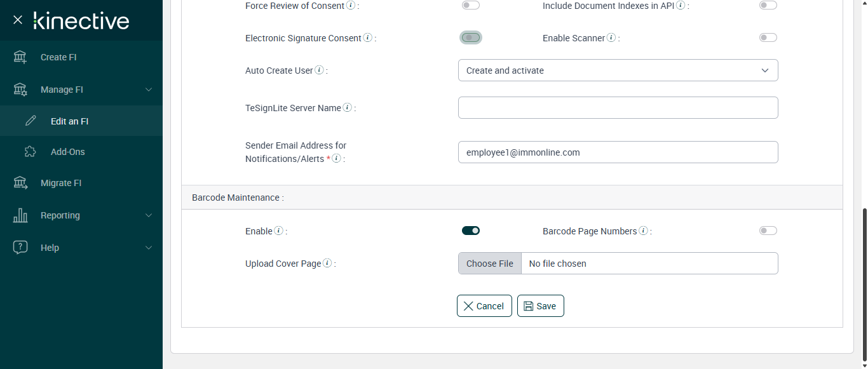This screenshot has height=369, width=868.
Task: Expand the Manage FI menu chevron
Action: point(149,90)
